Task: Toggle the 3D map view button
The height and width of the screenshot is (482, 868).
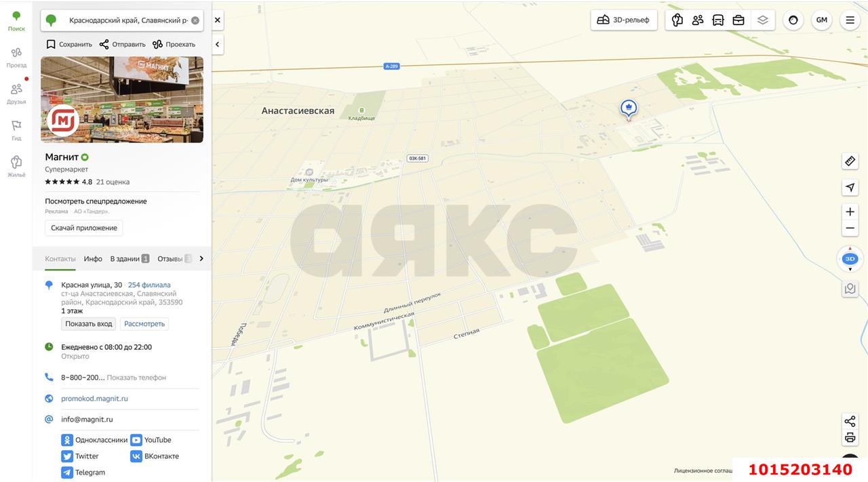Action: 849,258
